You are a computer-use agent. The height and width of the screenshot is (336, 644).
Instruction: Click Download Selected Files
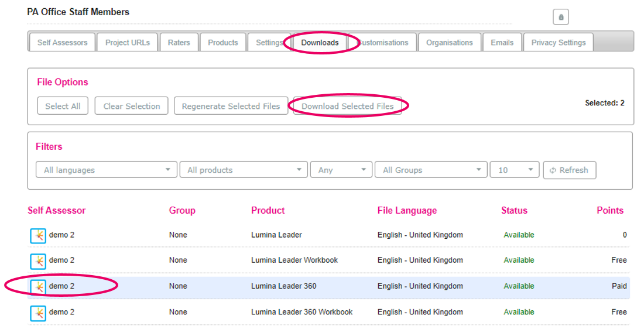click(347, 106)
